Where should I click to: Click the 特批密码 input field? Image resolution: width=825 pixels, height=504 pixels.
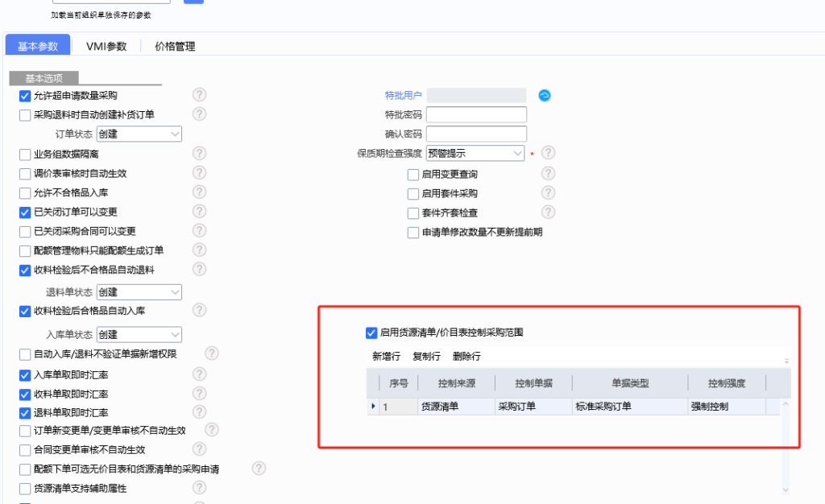tap(476, 115)
